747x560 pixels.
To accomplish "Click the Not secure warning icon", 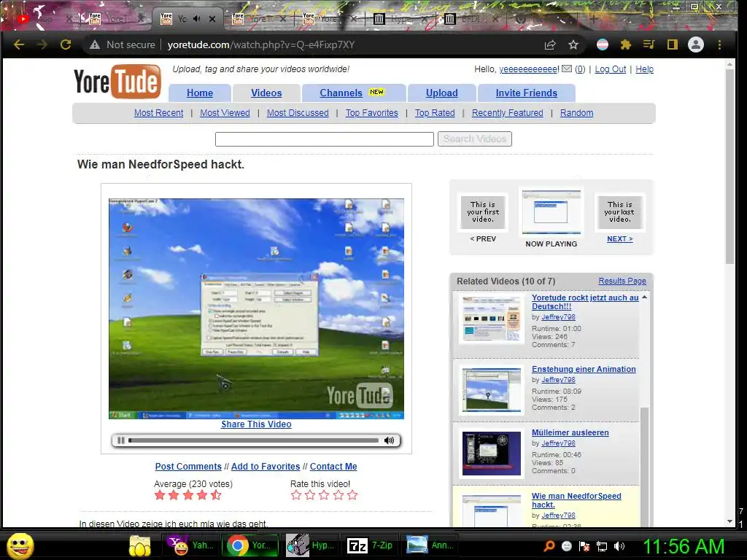I will (x=95, y=44).
